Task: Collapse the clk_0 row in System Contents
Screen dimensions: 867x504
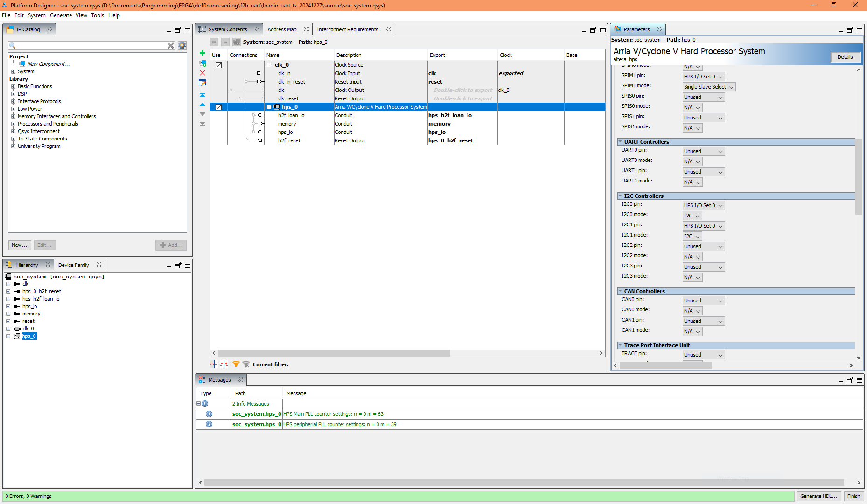Action: 269,65
